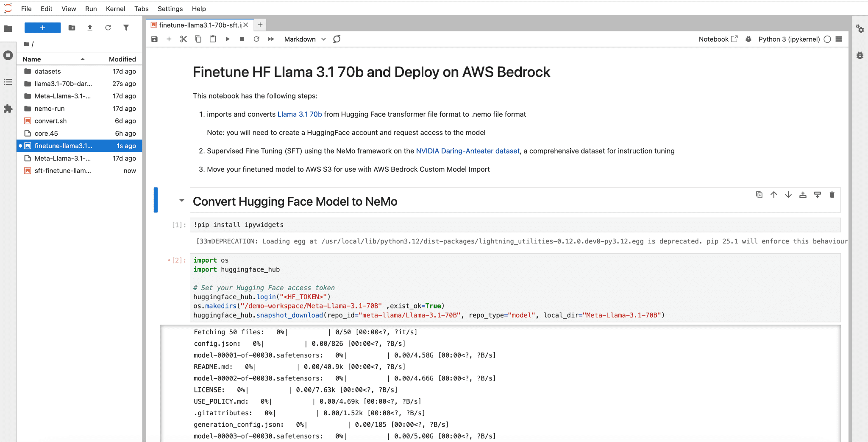Viewport: 868px width, 442px height.
Task: Open the Extension Manager puzzle icon
Action: click(8, 109)
